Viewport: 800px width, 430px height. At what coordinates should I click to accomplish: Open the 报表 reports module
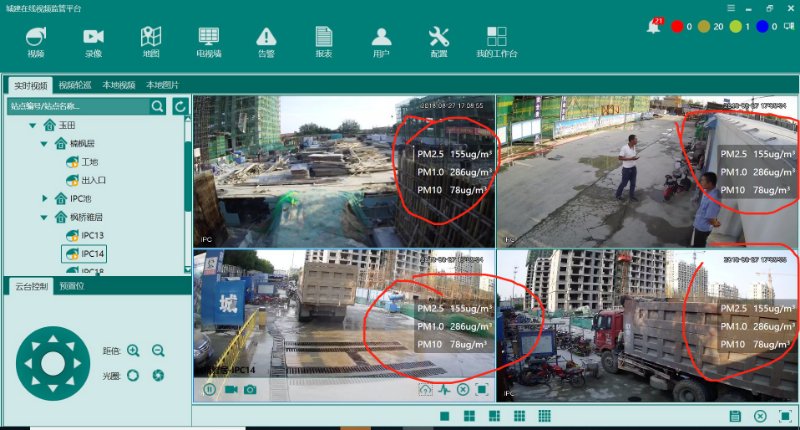[324, 42]
